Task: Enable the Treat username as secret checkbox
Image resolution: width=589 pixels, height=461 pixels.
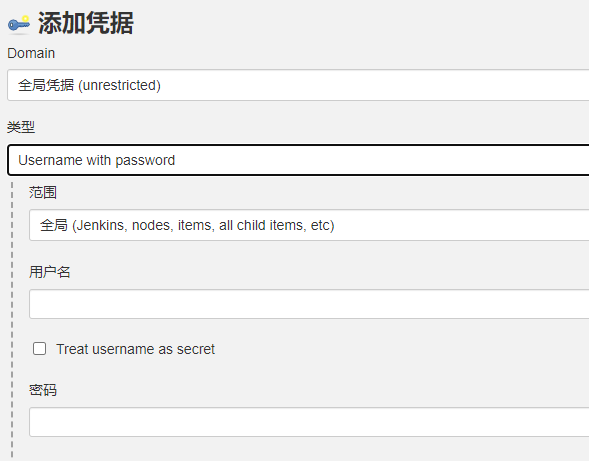Action: (39, 349)
